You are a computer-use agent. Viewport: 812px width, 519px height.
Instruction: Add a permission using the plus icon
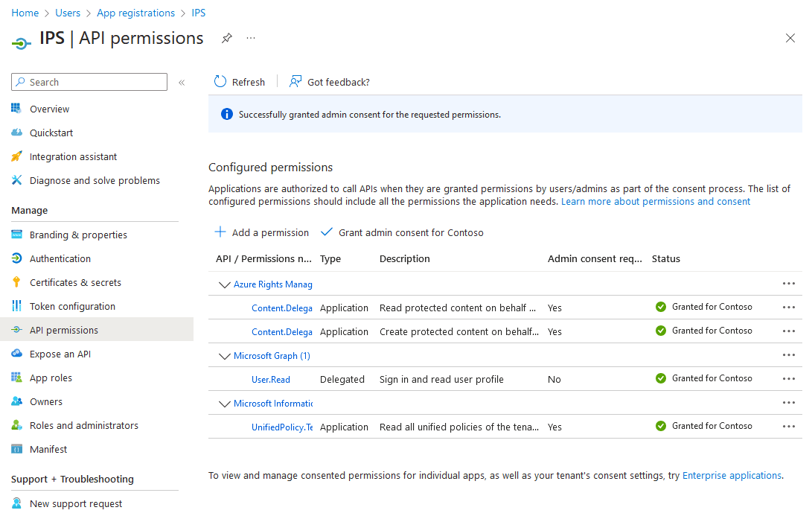click(220, 232)
